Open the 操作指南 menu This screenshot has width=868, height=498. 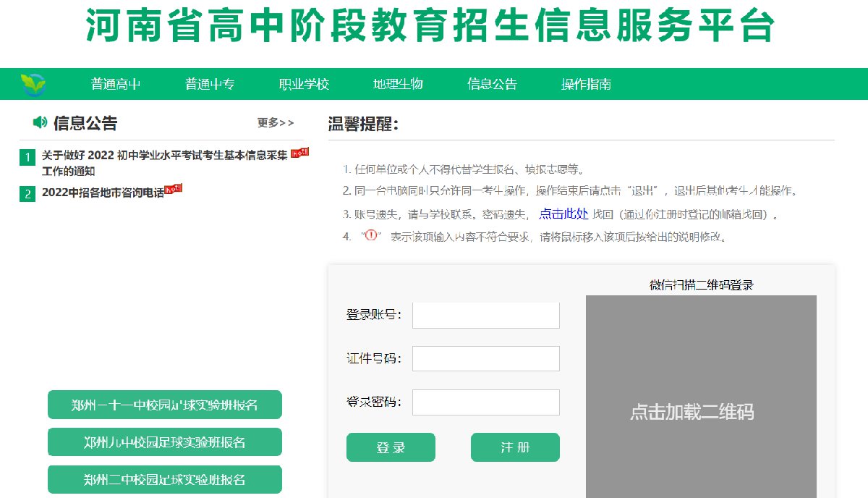586,84
